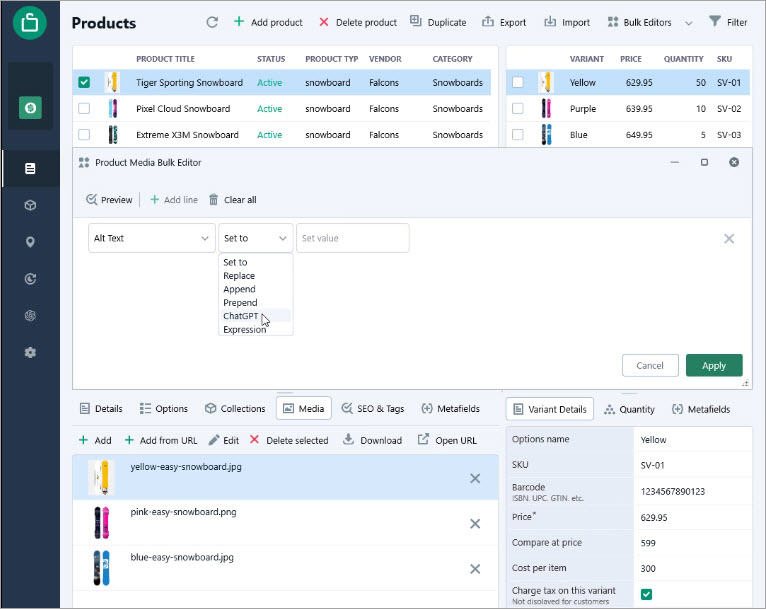Click the green Apply button
The image size is (766, 609).
pos(714,365)
